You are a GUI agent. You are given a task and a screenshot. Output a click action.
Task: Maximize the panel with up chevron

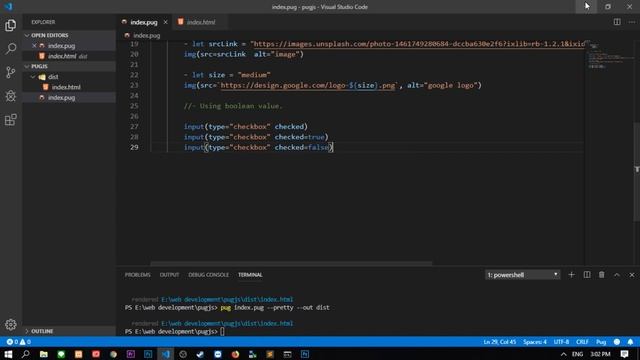pos(617,275)
